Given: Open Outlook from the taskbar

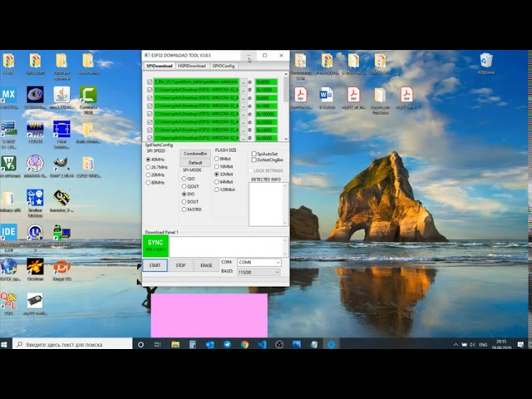Looking at the screenshot, I should pyautogui.click(x=210, y=345).
